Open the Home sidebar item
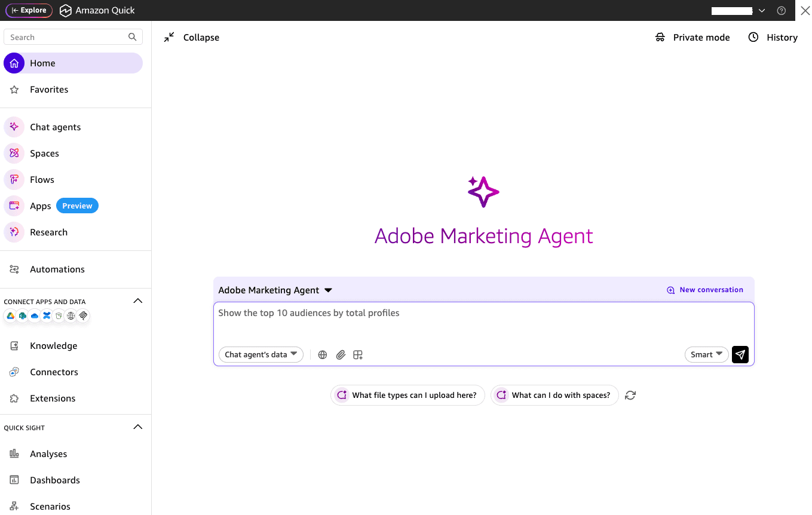The image size is (812, 515). pos(73,63)
